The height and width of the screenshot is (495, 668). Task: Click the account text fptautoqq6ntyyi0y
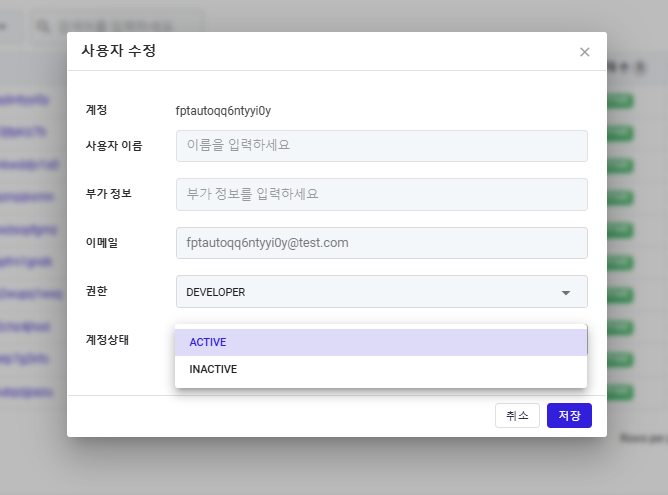coord(223,111)
